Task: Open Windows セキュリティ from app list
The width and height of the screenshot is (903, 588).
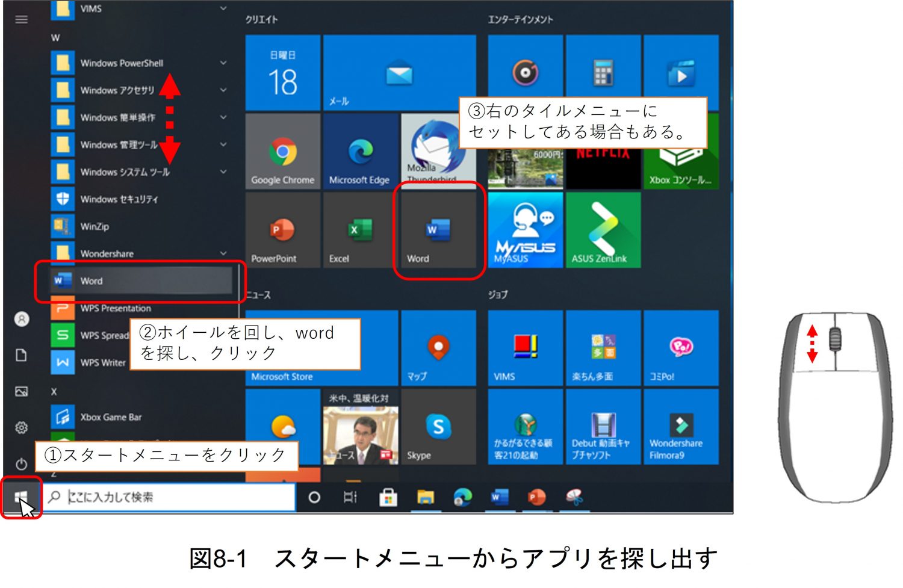Action: [141, 199]
